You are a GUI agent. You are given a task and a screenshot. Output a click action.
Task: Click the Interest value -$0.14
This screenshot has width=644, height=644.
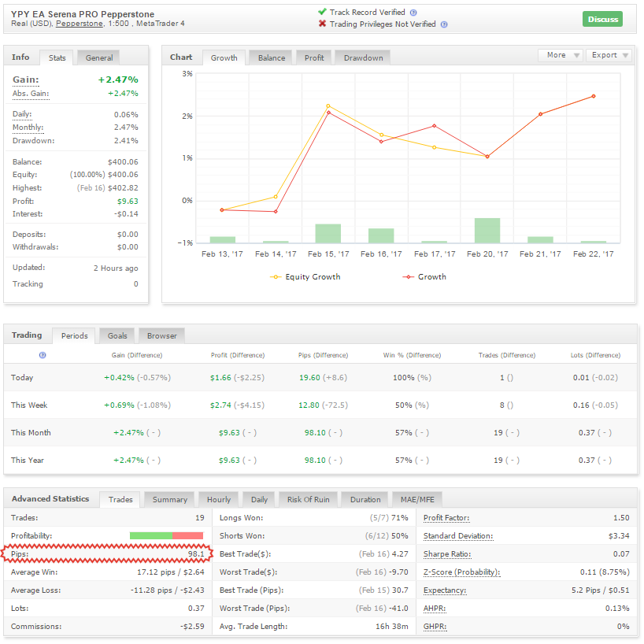tap(126, 214)
